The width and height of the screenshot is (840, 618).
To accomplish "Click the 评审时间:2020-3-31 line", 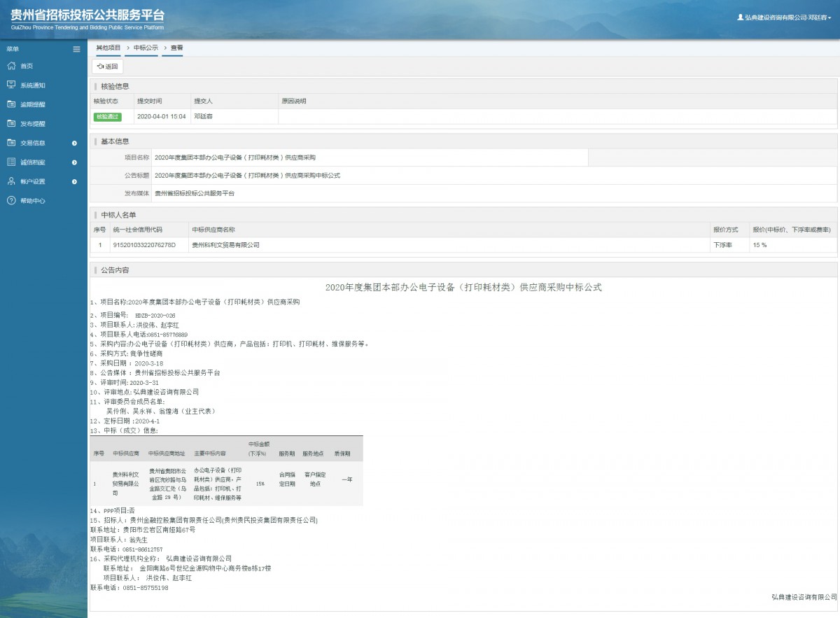I will click(x=125, y=383).
